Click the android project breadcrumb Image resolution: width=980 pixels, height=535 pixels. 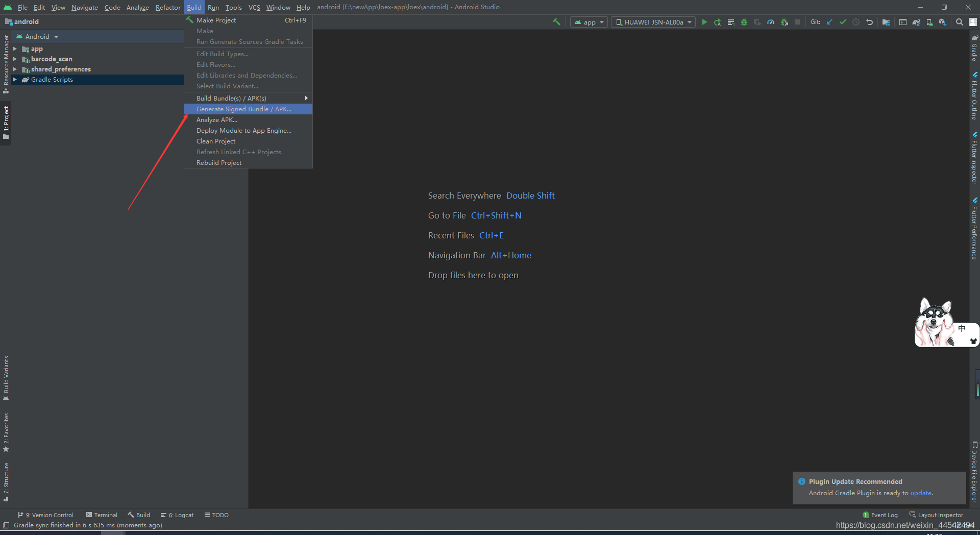point(22,22)
